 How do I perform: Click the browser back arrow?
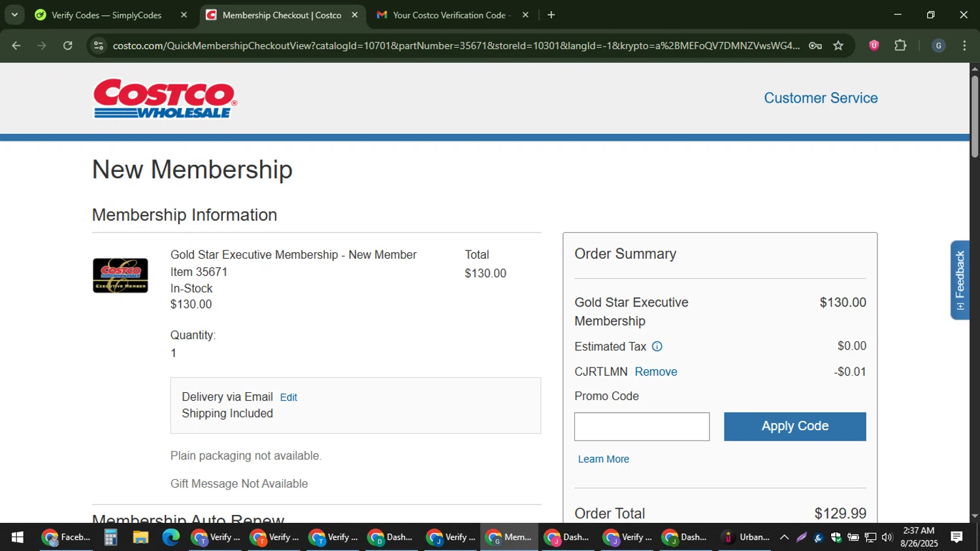click(x=16, y=46)
